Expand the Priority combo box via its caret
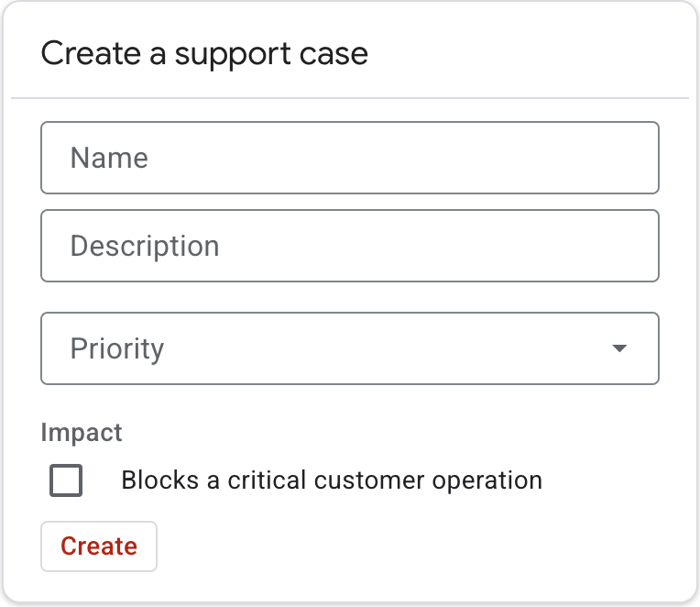This screenshot has width=700, height=607. click(x=619, y=348)
